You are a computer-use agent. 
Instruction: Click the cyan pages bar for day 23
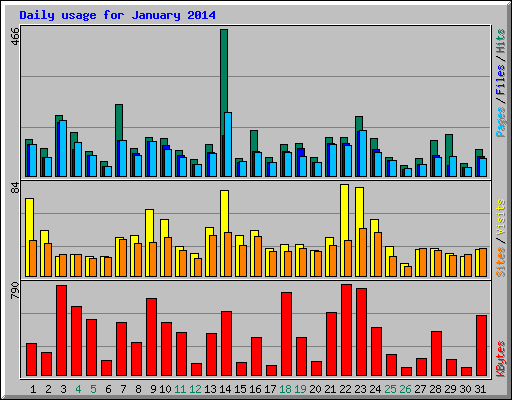tap(363, 153)
